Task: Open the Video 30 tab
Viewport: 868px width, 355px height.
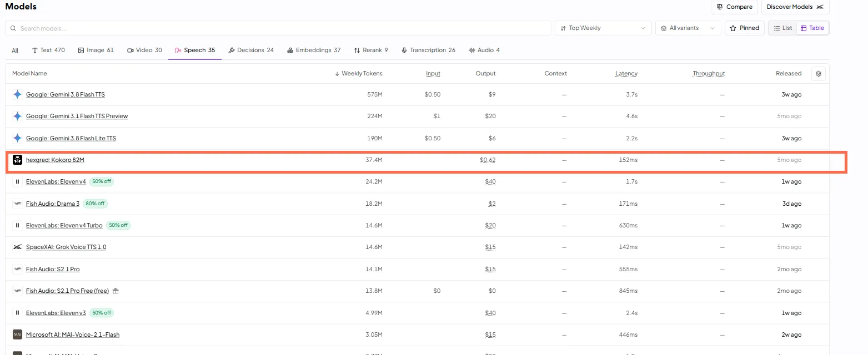Action: (144, 50)
